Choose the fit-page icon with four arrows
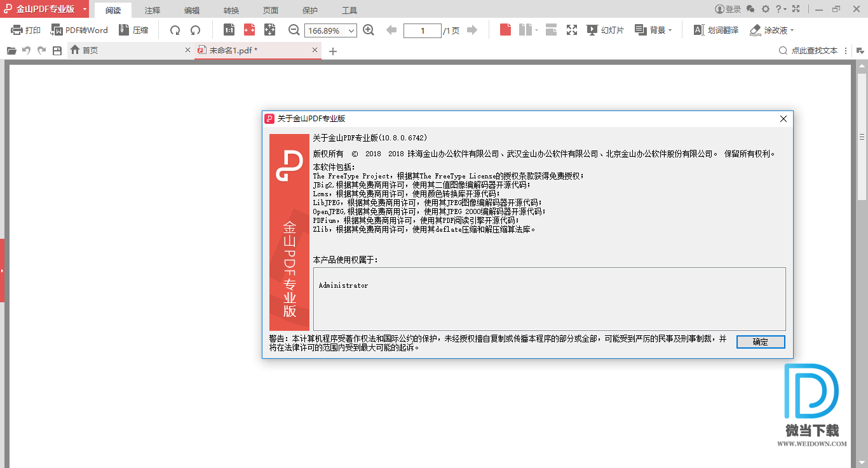Image resolution: width=868 pixels, height=468 pixels. pos(269,30)
